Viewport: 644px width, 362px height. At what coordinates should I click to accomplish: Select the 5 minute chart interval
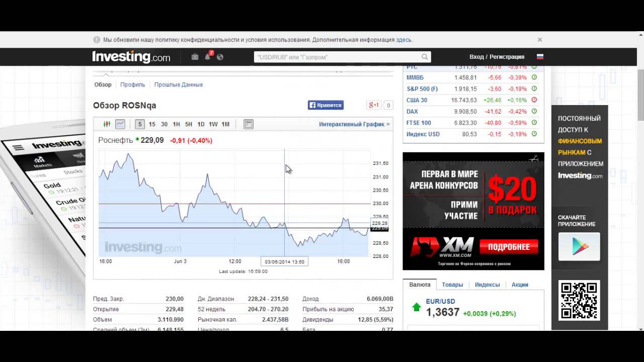tap(140, 124)
